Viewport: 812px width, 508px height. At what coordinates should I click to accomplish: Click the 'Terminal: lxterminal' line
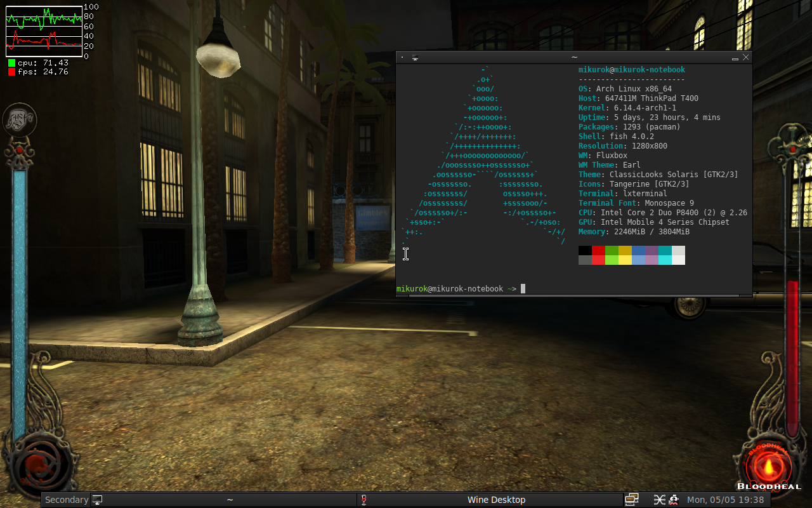coord(623,194)
